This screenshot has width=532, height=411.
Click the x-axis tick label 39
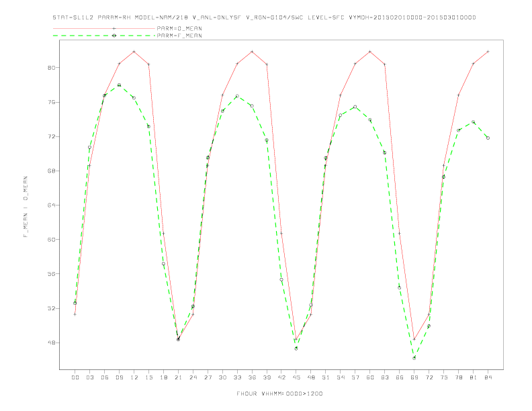point(267,377)
